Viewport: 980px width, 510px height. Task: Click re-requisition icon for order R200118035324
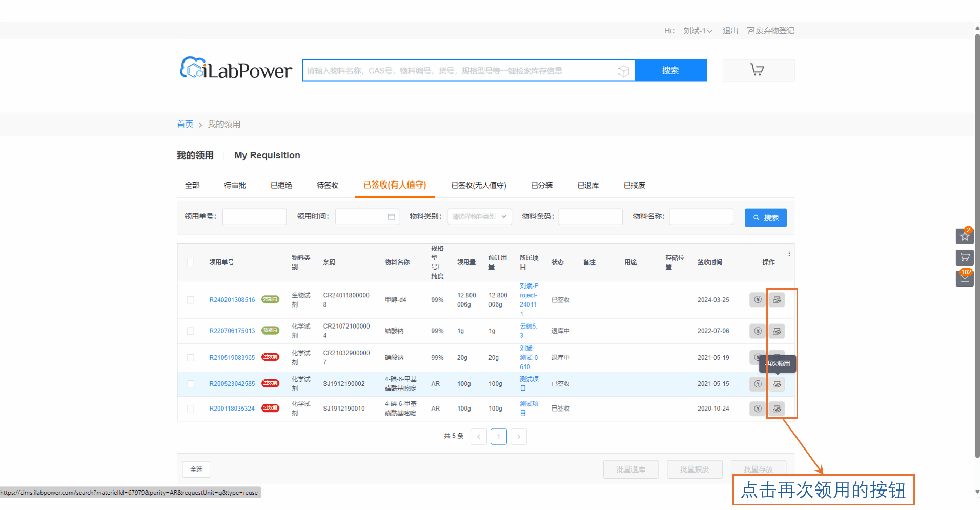[x=777, y=409]
